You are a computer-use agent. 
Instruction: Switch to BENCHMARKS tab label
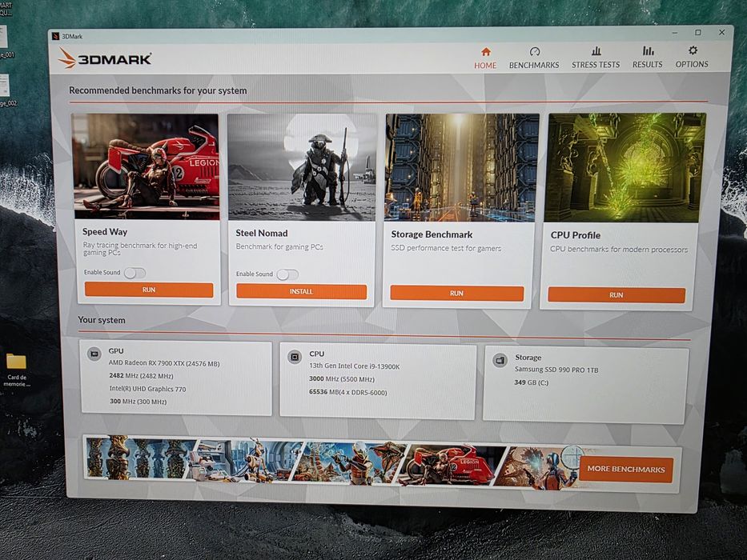click(x=534, y=65)
